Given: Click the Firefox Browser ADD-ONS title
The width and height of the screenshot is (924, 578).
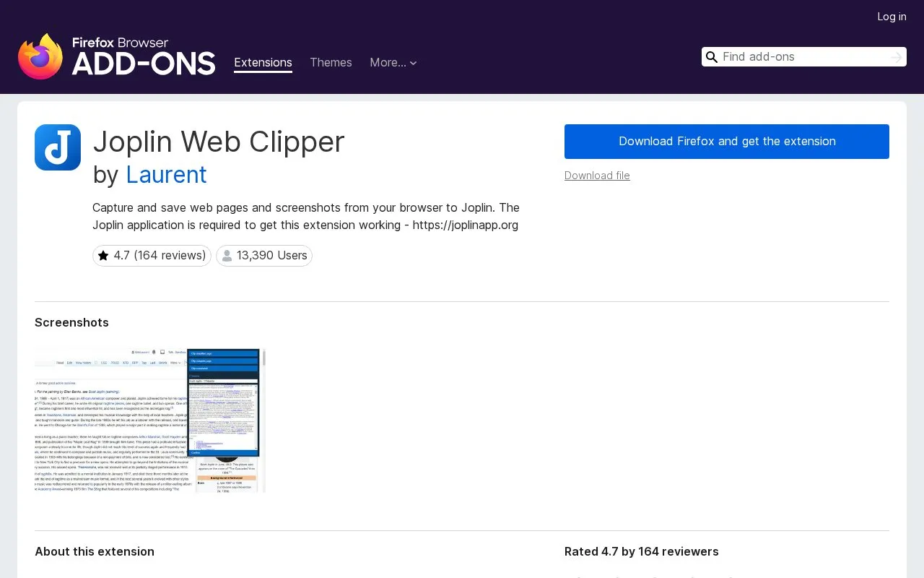Looking at the screenshot, I should pyautogui.click(x=144, y=56).
